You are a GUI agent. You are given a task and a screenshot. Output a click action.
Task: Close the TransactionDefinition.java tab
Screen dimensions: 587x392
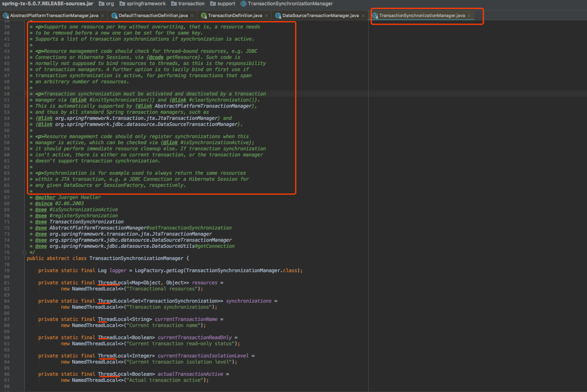267,16
